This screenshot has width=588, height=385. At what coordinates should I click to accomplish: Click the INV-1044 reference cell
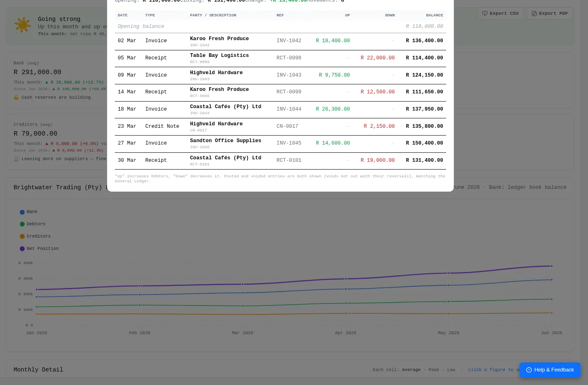[289, 109]
